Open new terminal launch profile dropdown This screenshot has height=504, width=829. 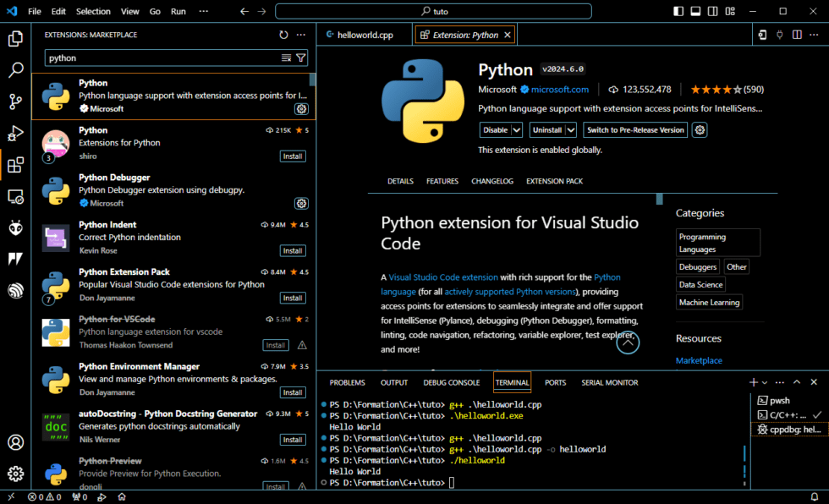point(765,382)
